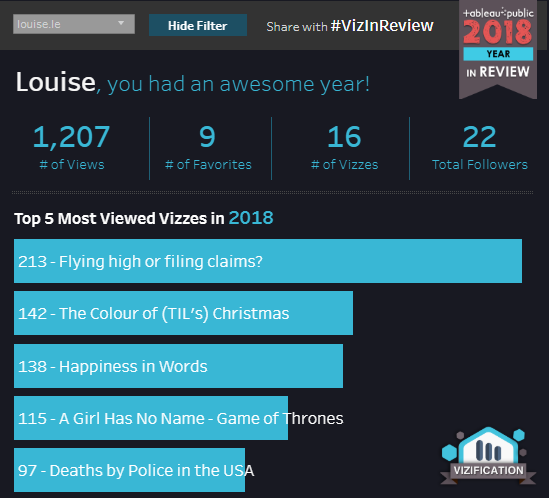Select 'Deaths by Police in the USA' bar

pyautogui.click(x=130, y=470)
